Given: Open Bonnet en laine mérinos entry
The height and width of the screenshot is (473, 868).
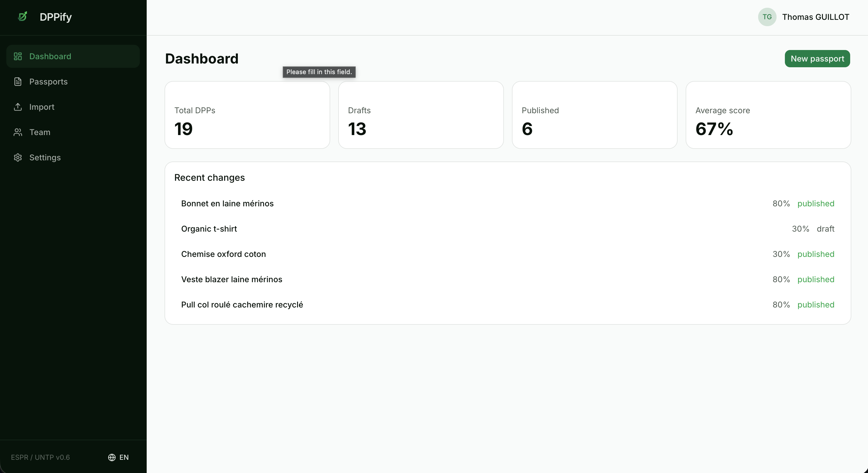Looking at the screenshot, I should [227, 203].
